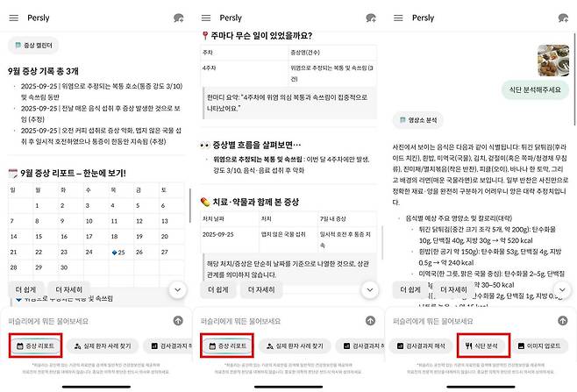Tap 영양소 분석 tag in right screen

418,120
